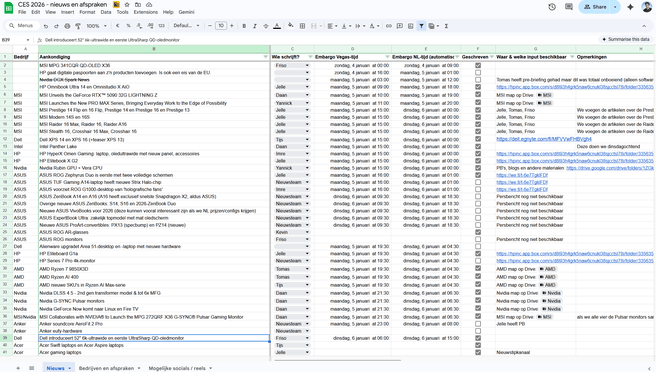Check Geschreven for ASUS TUF Gaming A14 row
The height and width of the screenshot is (372, 656).
[478, 182]
